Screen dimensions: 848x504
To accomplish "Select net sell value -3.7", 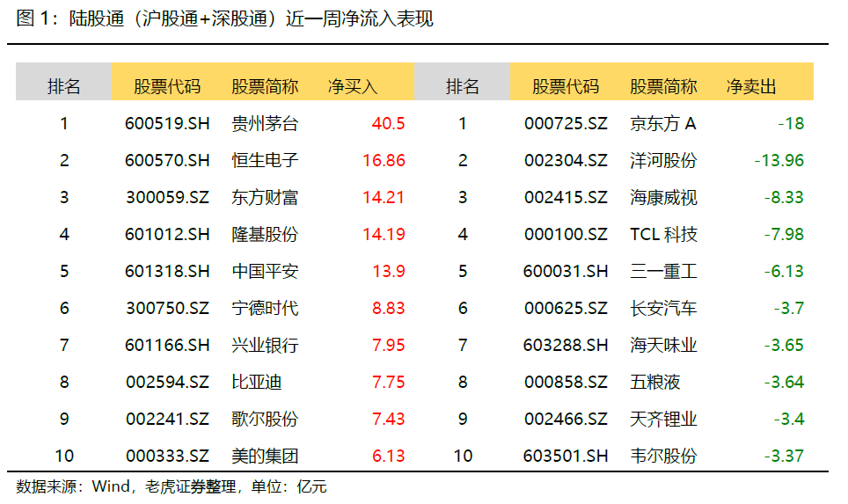I will 789,308.
